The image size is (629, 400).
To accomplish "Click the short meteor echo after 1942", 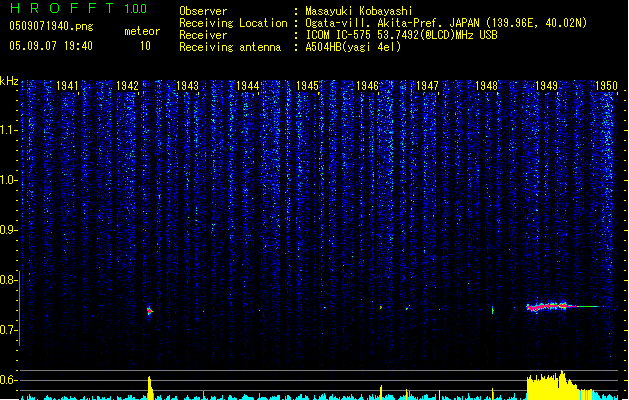I will (x=150, y=311).
